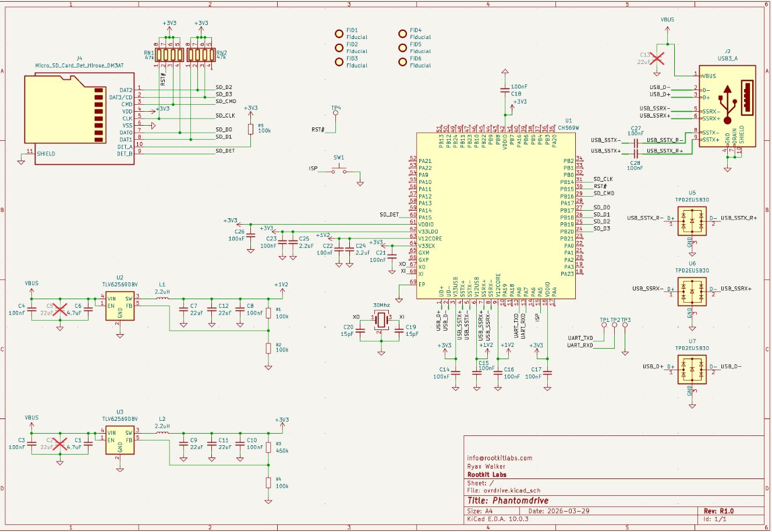Select the C18 100nF capacitor above U1

point(505,90)
